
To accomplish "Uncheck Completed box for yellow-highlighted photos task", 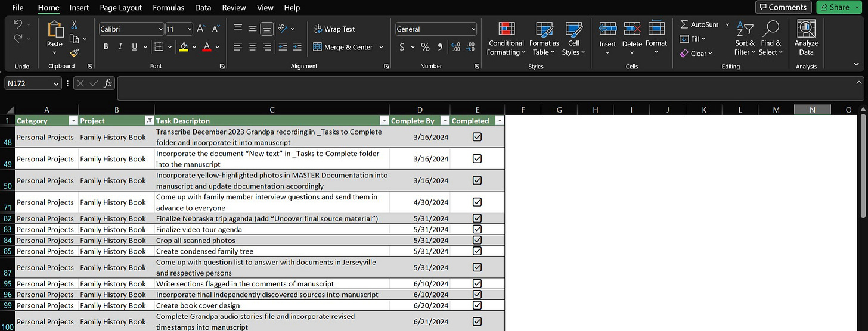I will 477,180.
